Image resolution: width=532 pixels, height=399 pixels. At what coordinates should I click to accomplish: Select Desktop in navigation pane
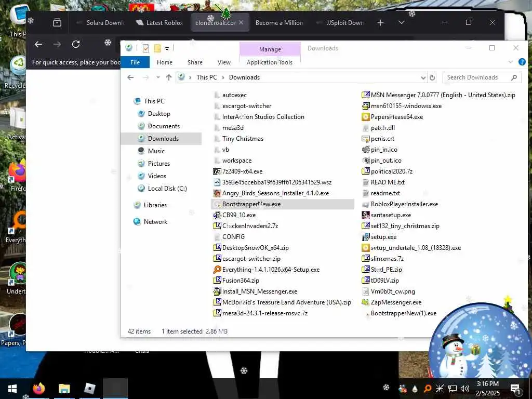159,114
